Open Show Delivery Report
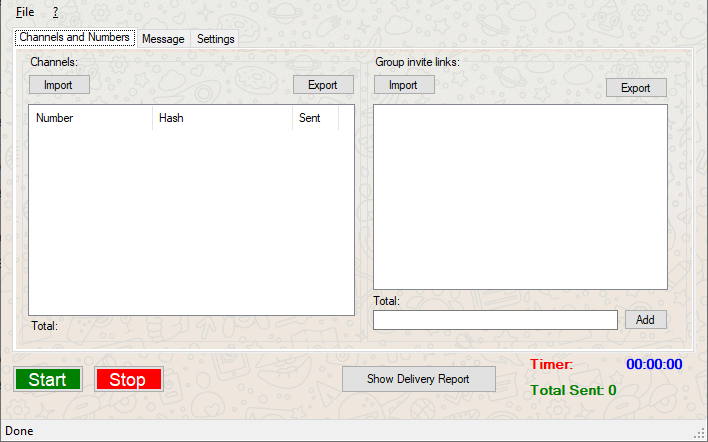 pos(419,379)
